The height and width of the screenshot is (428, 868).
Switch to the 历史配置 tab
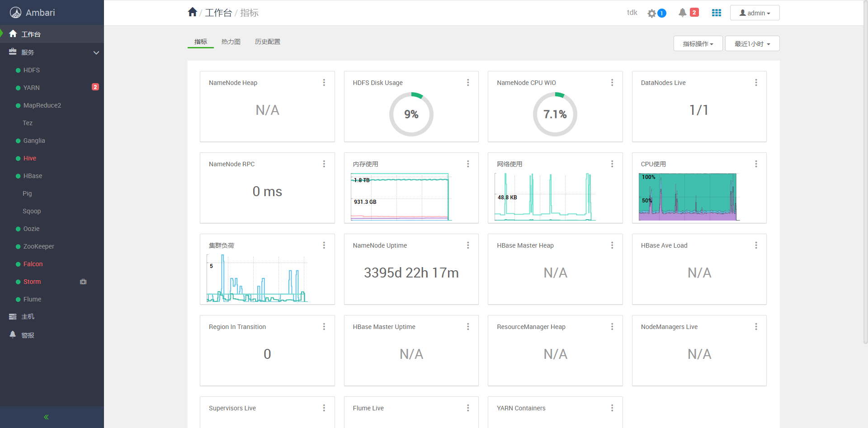click(x=267, y=42)
